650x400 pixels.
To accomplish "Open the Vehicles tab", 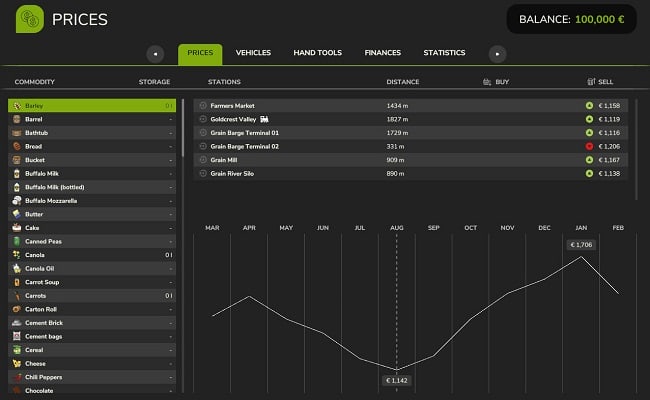I will [253, 53].
